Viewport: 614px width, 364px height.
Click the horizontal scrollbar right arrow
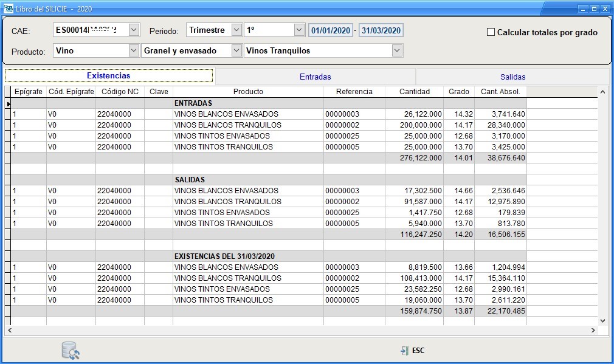[x=593, y=331]
